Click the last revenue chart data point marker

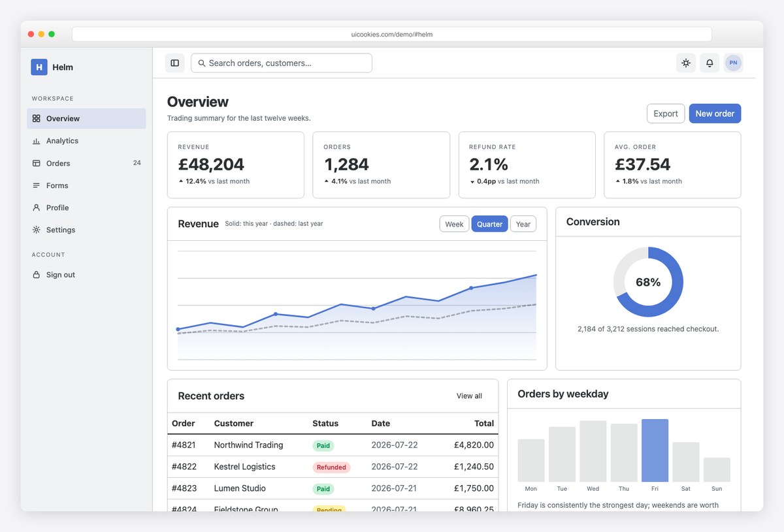[471, 288]
